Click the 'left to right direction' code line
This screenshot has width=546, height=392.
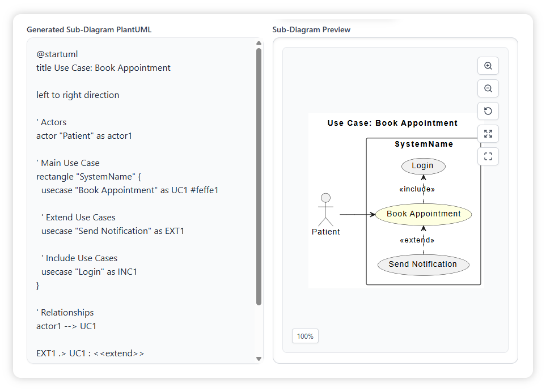[78, 95]
